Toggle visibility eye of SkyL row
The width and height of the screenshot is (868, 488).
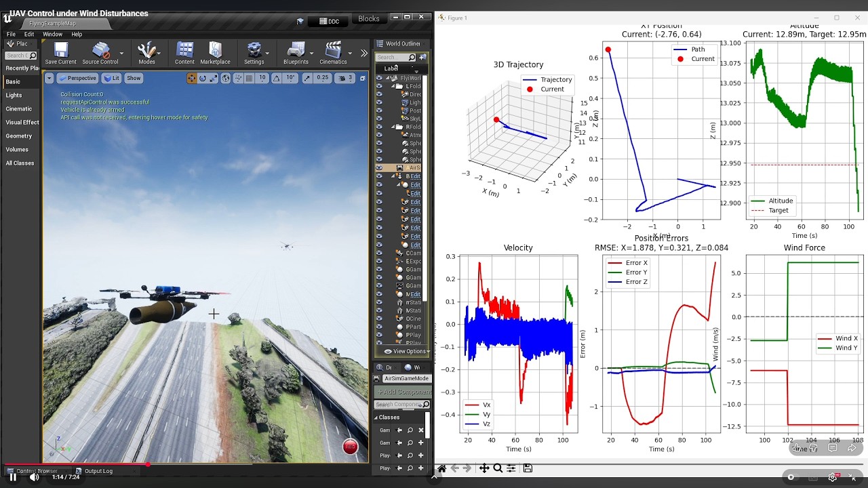click(379, 119)
